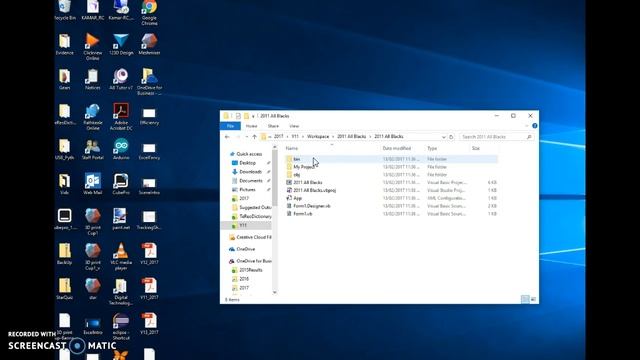Select the obj folder

click(x=297, y=175)
